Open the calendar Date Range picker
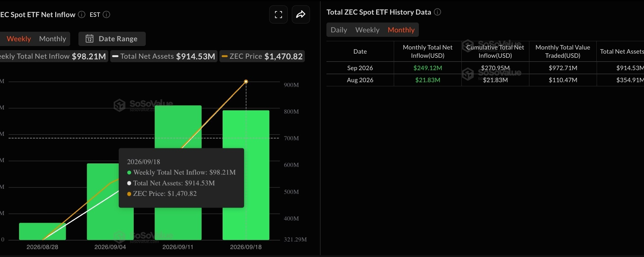Screen dimensions: 644x257 [x=112, y=39]
